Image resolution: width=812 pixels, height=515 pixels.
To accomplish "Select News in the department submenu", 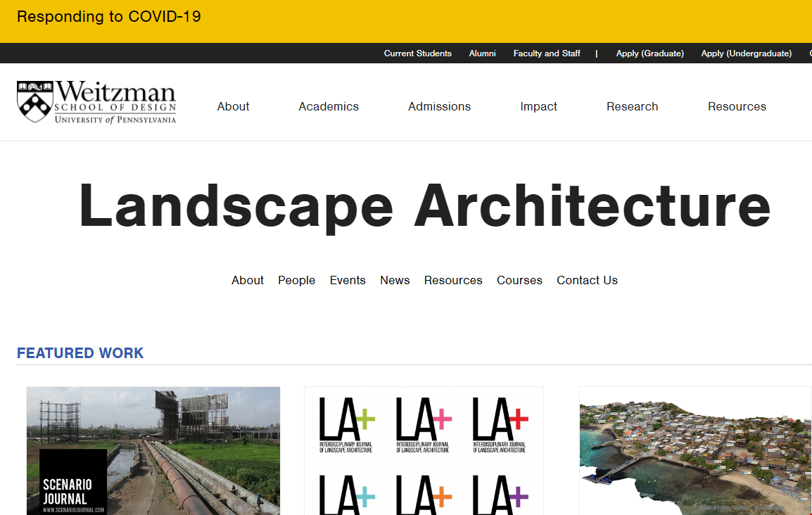I will (395, 280).
